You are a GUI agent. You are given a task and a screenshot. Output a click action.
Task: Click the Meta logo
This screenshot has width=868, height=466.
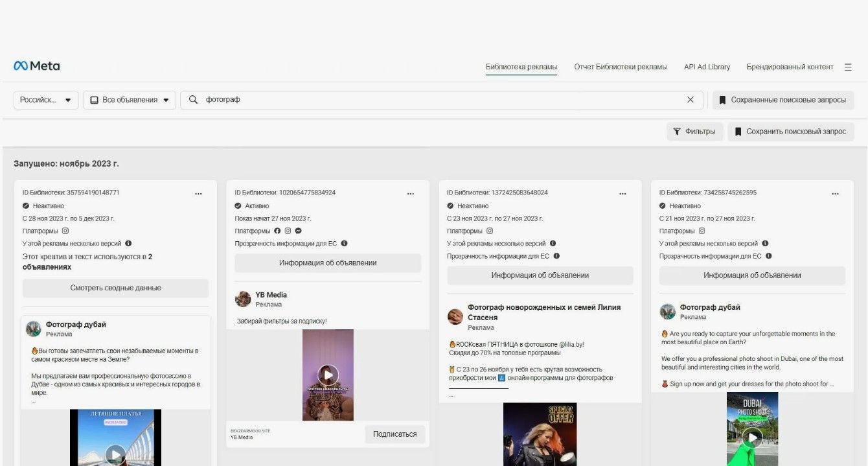(37, 66)
